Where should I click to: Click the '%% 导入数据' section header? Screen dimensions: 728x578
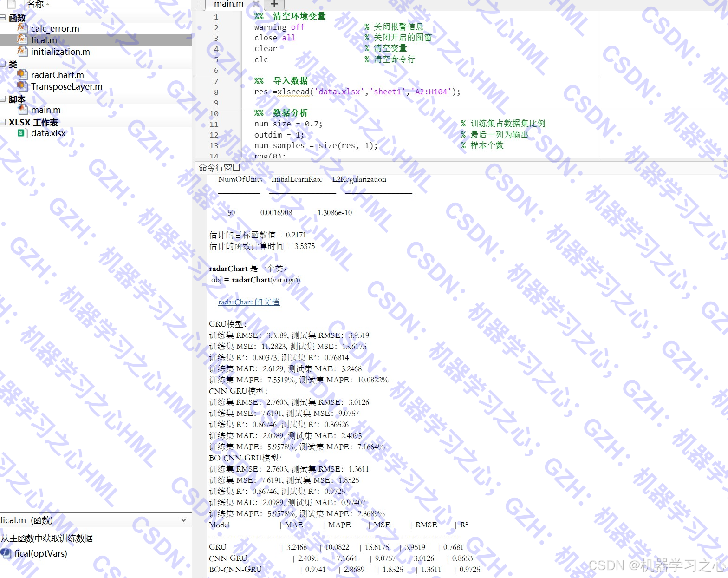click(x=281, y=81)
